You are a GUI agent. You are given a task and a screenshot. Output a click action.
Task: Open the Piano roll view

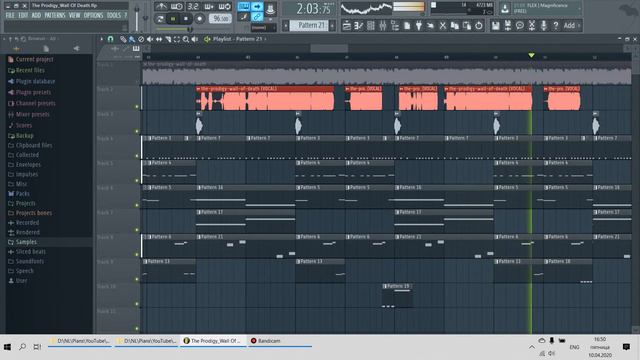(358, 26)
